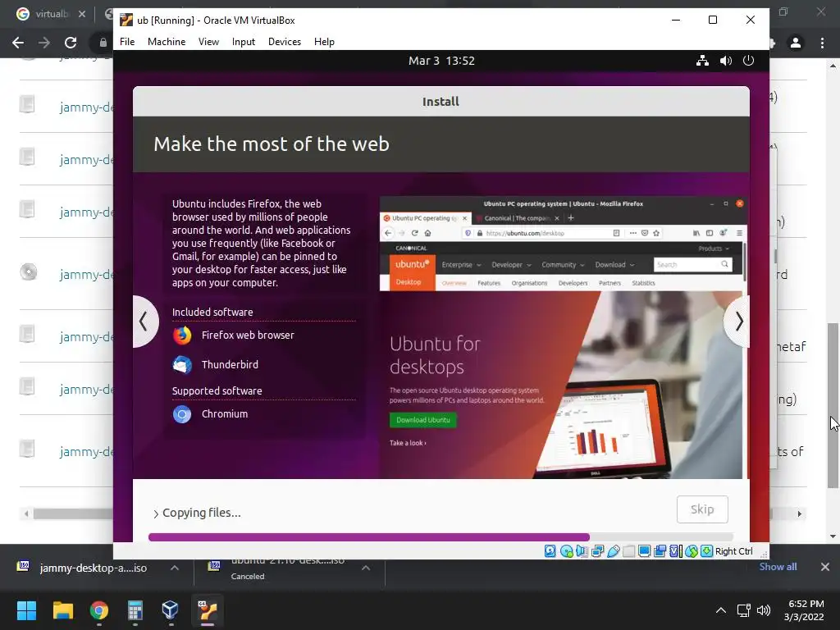Image resolution: width=840 pixels, height=630 pixels.
Task: Open the optical drive indicator in VirtualBox status bar
Action: [x=566, y=551]
